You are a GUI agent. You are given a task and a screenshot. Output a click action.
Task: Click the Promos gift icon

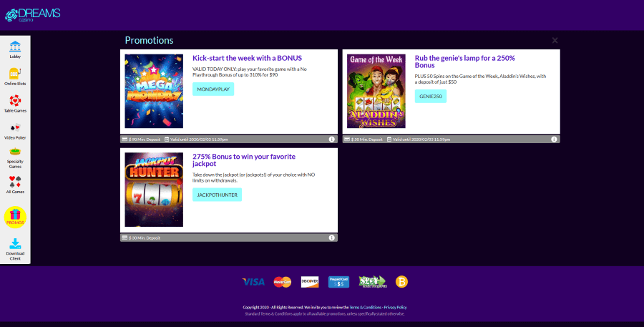15,218
